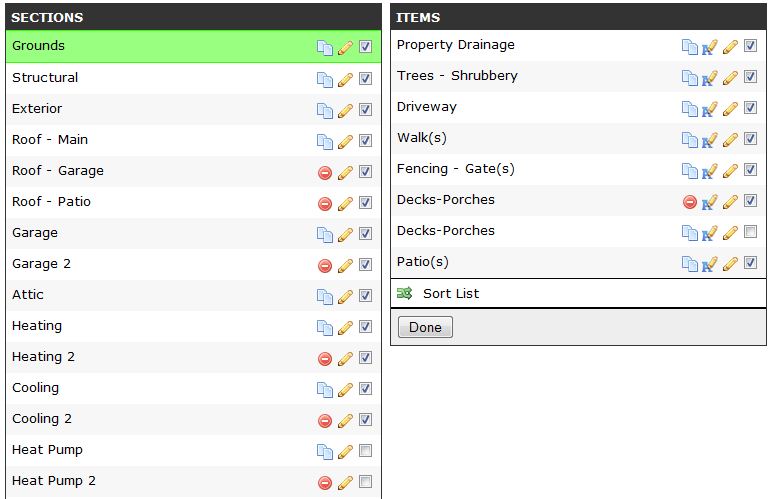Delete the Garage 2 section

[324, 266]
